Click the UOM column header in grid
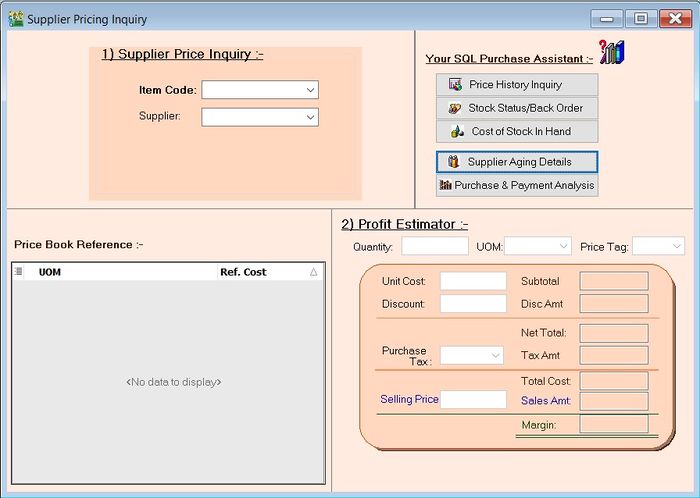This screenshot has width=700, height=498. pyautogui.click(x=50, y=272)
